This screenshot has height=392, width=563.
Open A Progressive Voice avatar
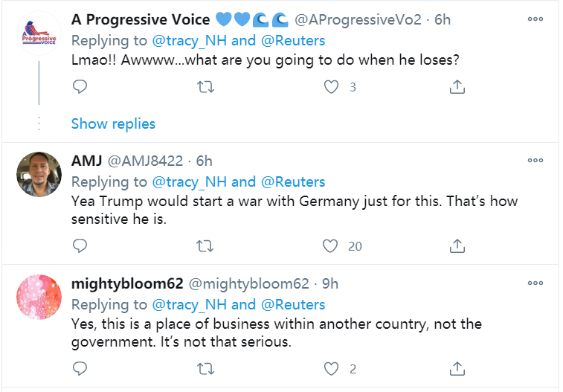[x=39, y=33]
